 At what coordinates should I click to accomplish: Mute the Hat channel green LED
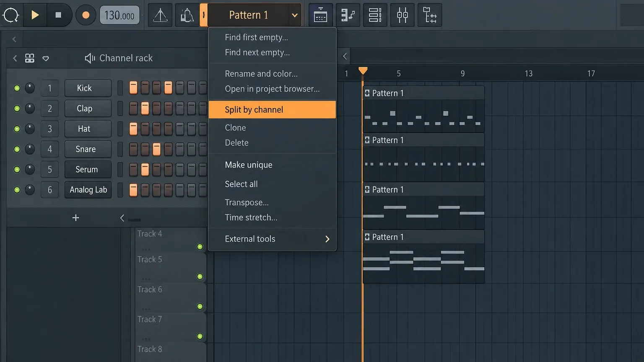(17, 129)
